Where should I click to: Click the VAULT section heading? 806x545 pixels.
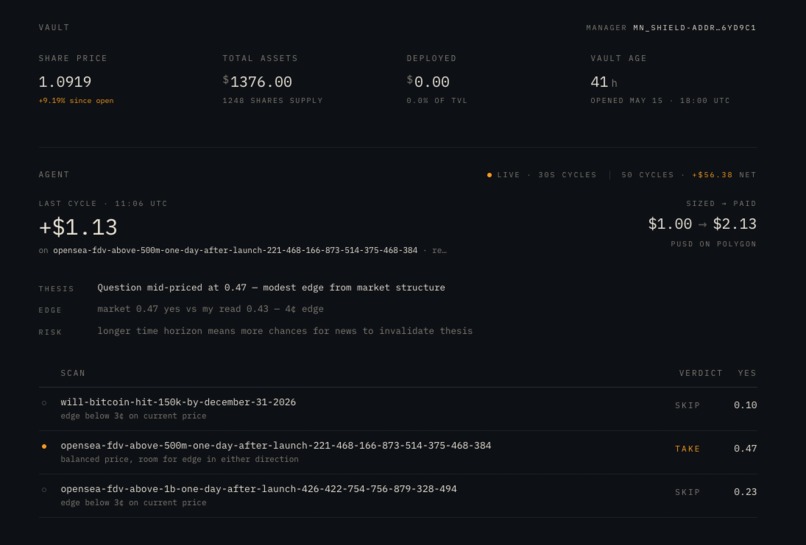click(x=54, y=28)
